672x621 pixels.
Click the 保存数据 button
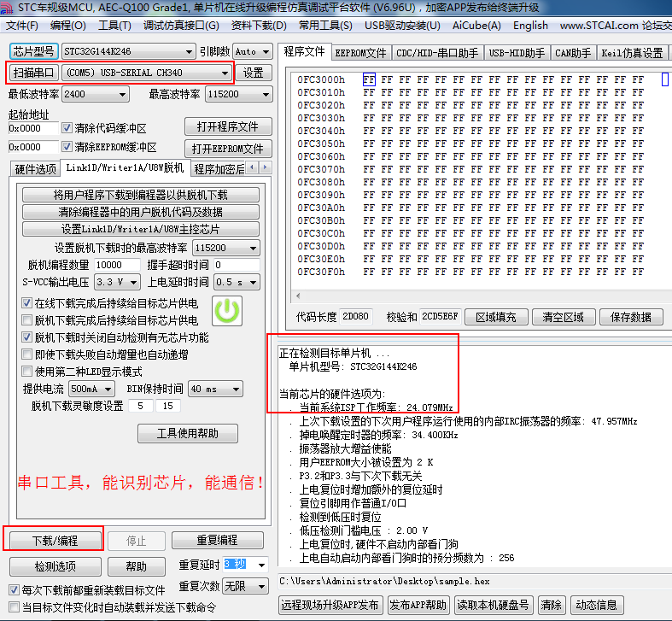pyautogui.click(x=631, y=317)
